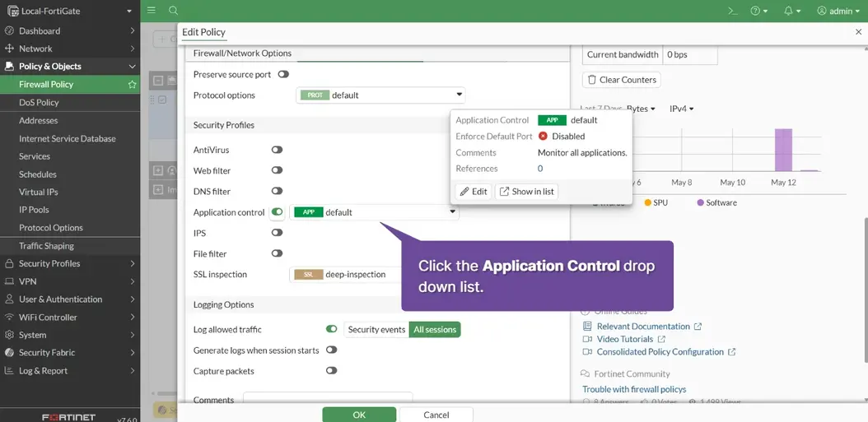Screen dimensions: 868x422
Task: Click the Dashboard gauge icon
Action: [9, 31]
